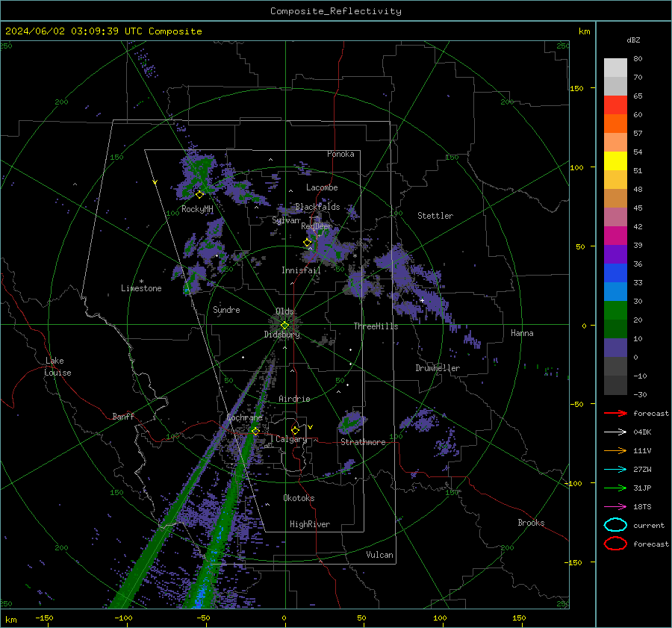This screenshot has height=628, width=672.
Task: Click the -100 tick on bottom km axis
Action: (123, 618)
